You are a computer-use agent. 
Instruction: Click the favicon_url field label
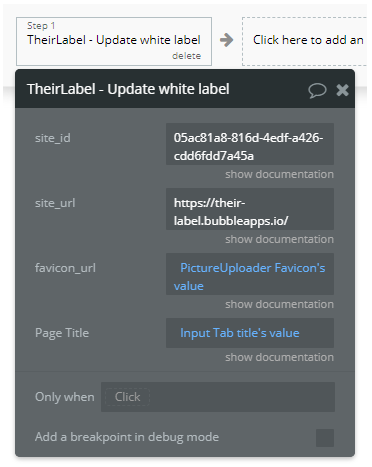pos(65,268)
